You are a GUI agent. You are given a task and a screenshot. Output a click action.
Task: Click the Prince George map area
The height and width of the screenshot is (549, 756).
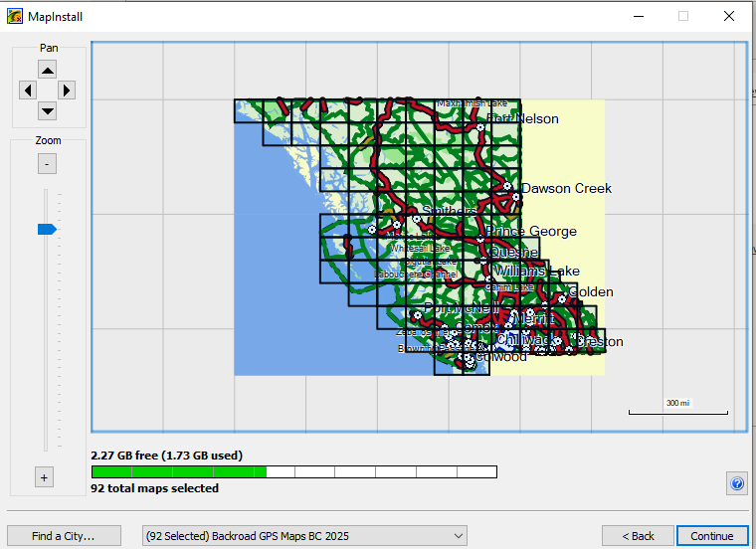click(531, 232)
